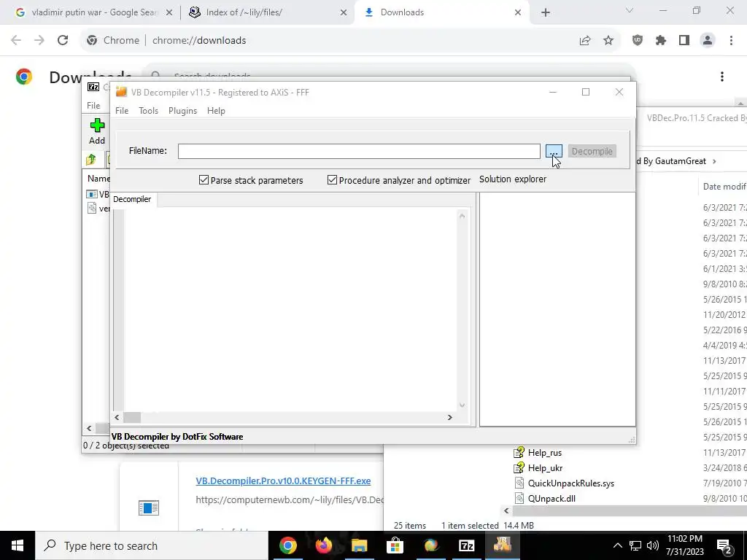Open the Plugins menu in VB Decompiler
This screenshot has width=747, height=560.
pyautogui.click(x=182, y=111)
